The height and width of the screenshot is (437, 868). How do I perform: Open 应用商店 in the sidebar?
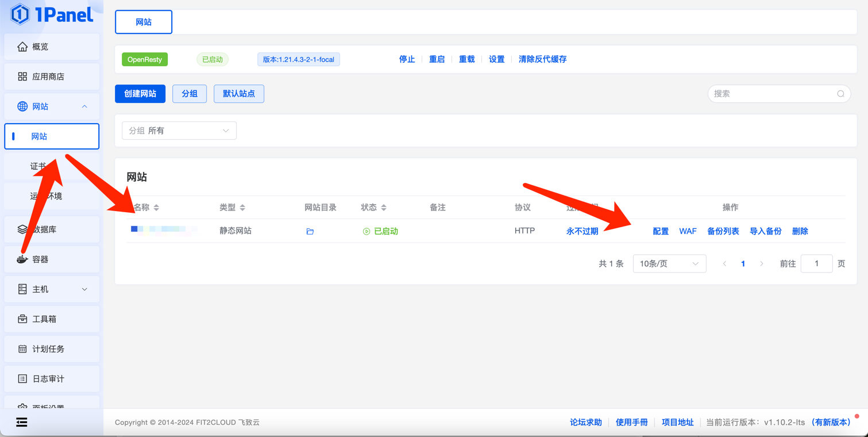[52, 76]
